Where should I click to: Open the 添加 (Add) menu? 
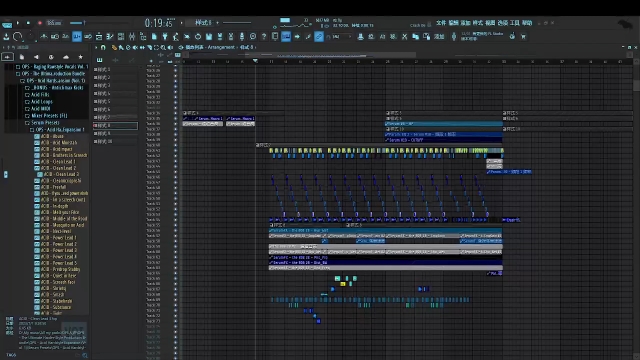point(466,23)
